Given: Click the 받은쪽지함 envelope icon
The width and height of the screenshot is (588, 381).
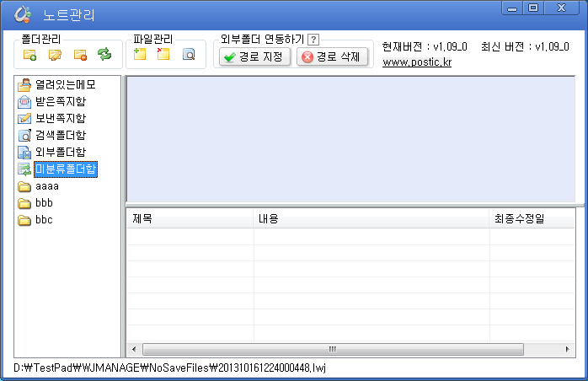Looking at the screenshot, I should click(x=24, y=102).
